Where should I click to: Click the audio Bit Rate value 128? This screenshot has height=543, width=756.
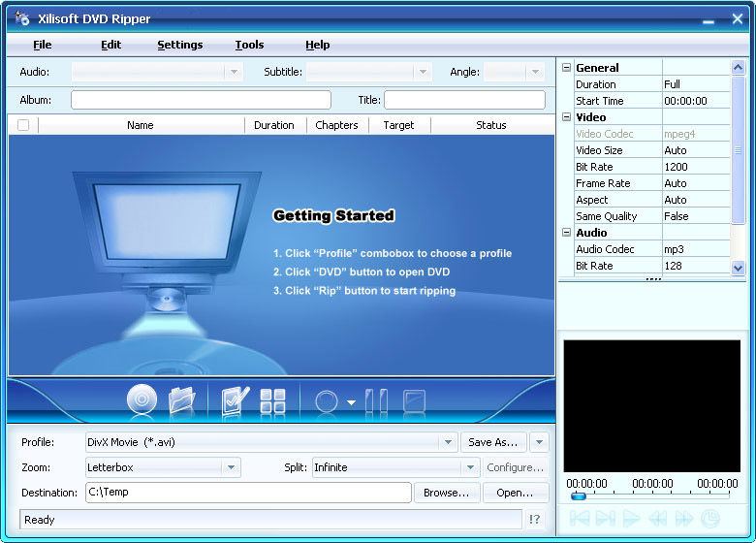coord(696,266)
